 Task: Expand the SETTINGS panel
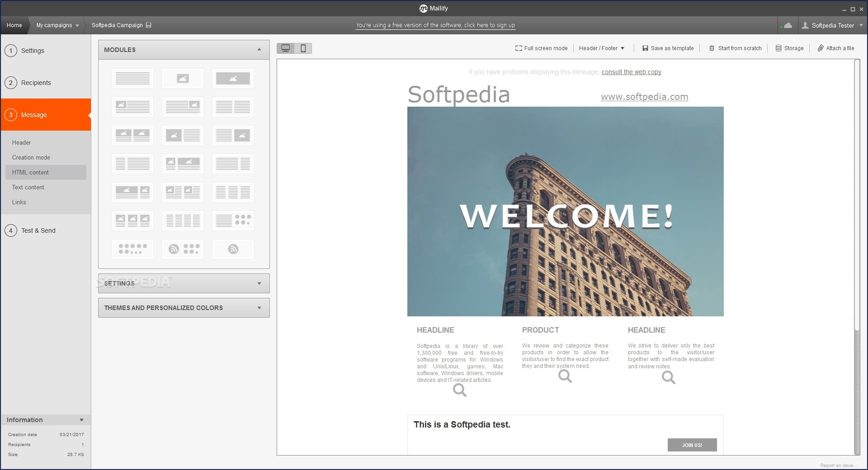coord(184,283)
